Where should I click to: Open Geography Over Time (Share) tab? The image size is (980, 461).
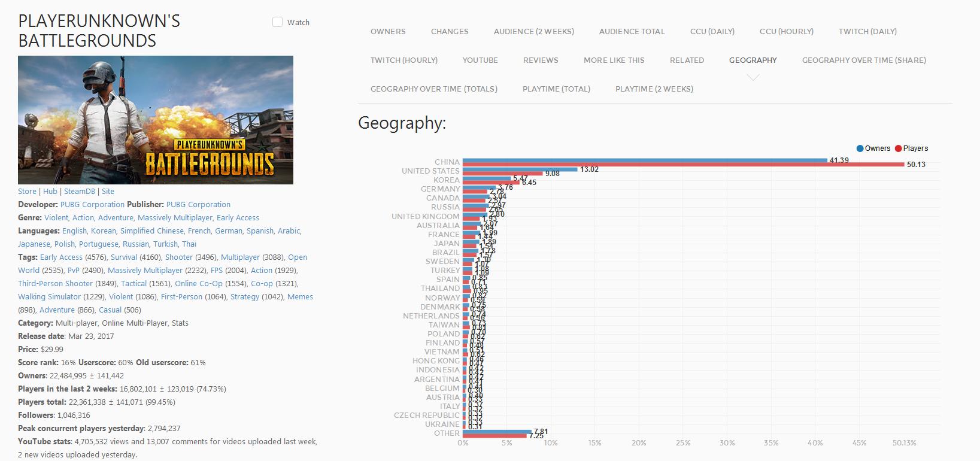pyautogui.click(x=864, y=60)
